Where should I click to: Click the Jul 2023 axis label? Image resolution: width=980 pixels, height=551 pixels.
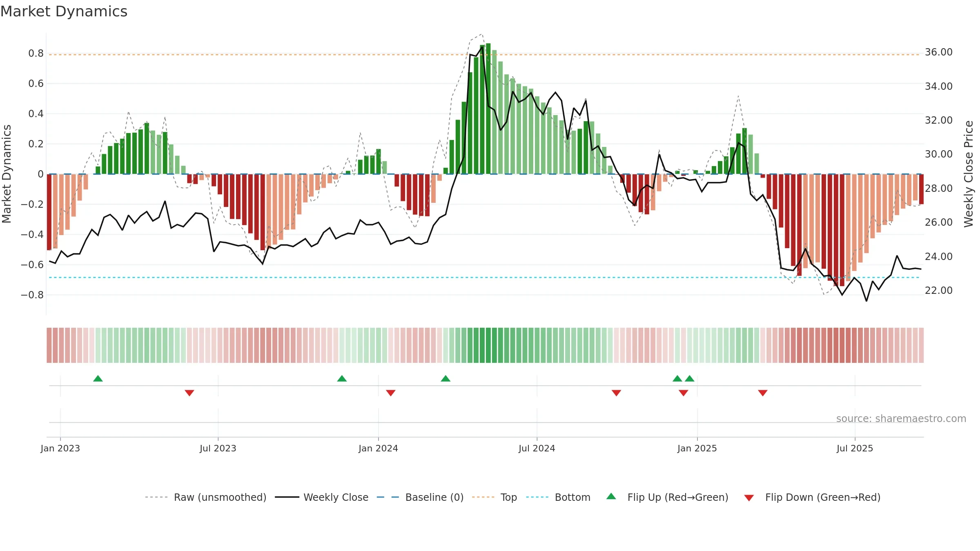pos(218,448)
